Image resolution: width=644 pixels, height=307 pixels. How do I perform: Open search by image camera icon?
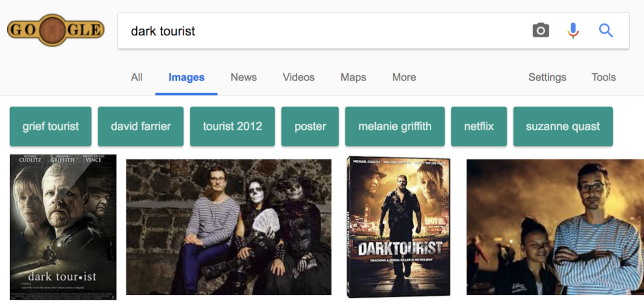point(540,31)
